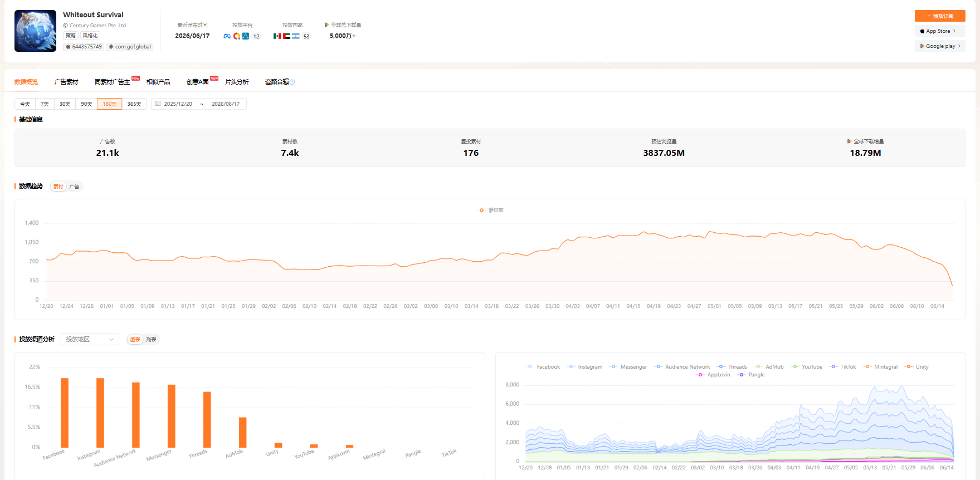Toggle the Pangle legend series

[751, 375]
